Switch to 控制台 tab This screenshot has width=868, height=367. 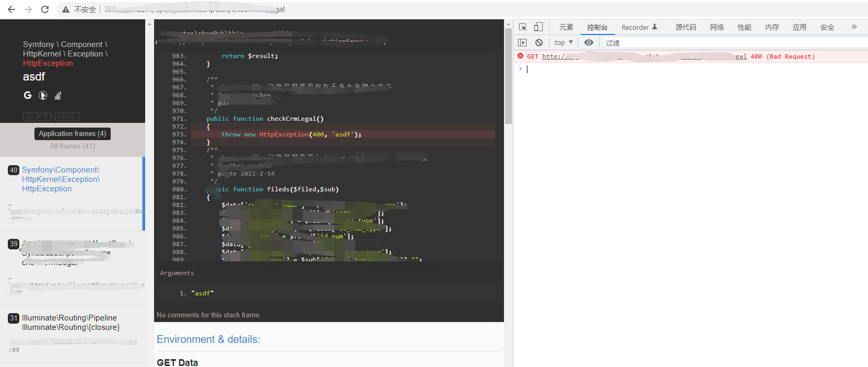(x=597, y=27)
